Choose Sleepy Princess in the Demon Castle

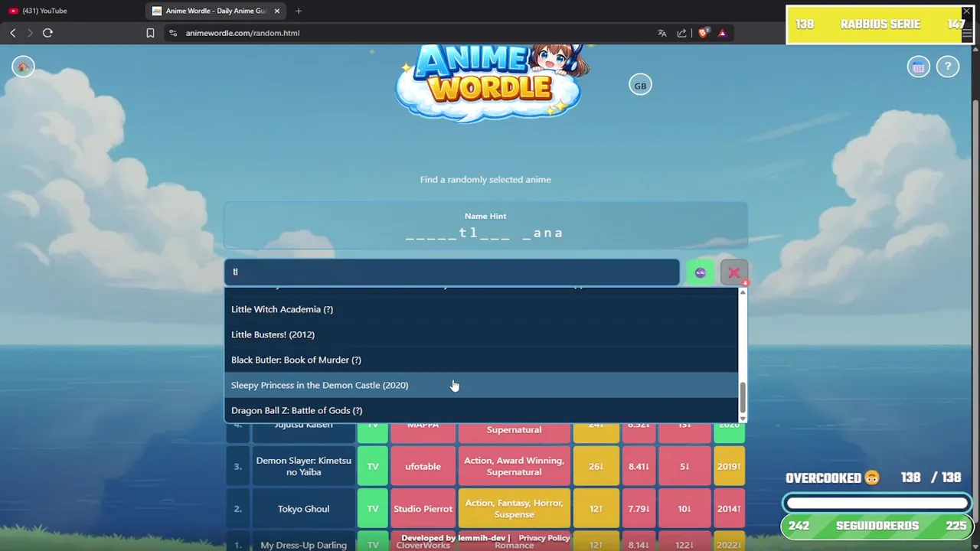481,385
